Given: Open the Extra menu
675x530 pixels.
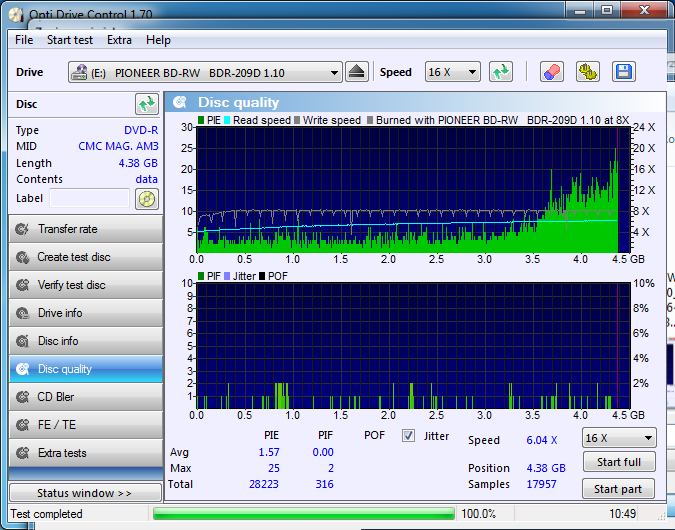Looking at the screenshot, I should click(x=119, y=40).
